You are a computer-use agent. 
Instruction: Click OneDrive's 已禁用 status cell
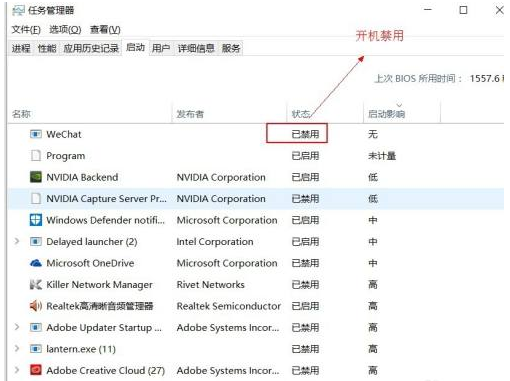tap(305, 263)
